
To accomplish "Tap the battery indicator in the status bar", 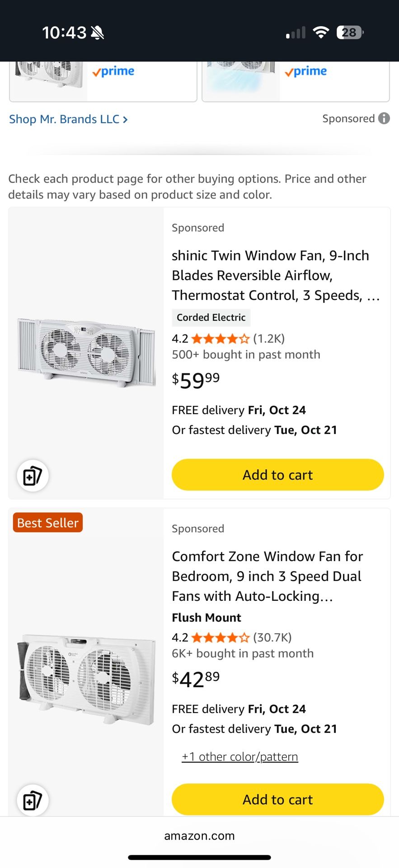I will tap(349, 32).
